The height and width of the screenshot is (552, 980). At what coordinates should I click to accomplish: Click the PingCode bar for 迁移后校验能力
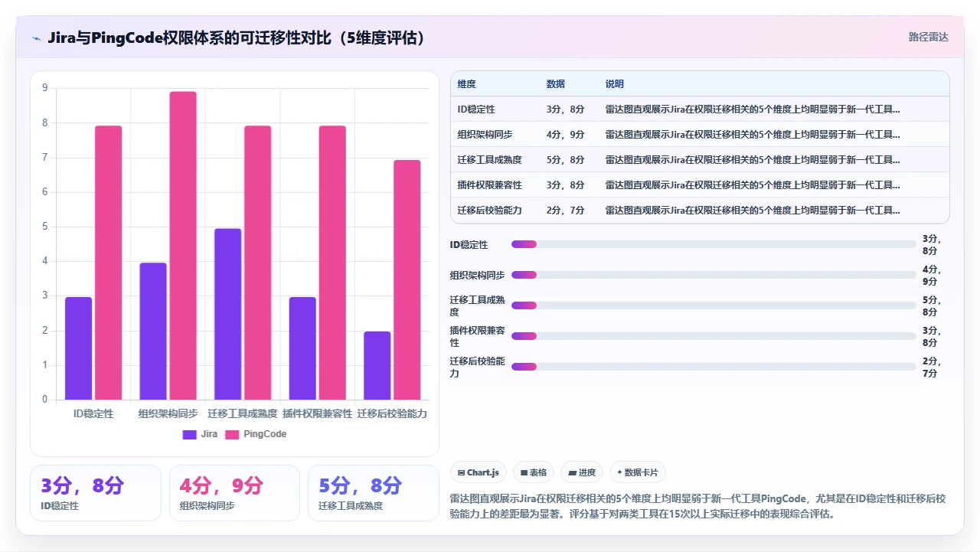407,279
